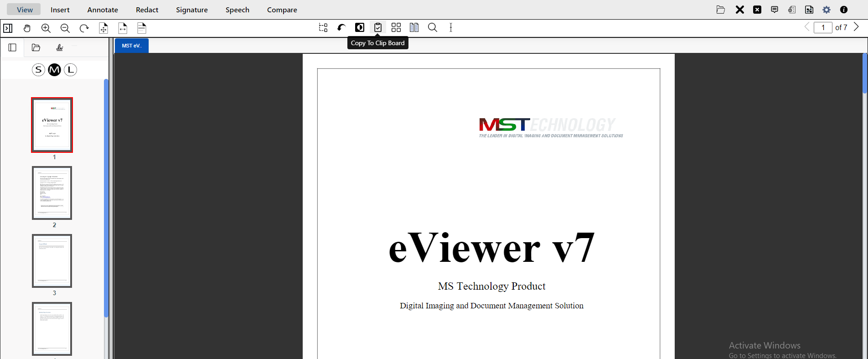Viewport: 868px width, 359px height.
Task: Collapse the thumbnail side panel
Action: pyautogui.click(x=8, y=28)
